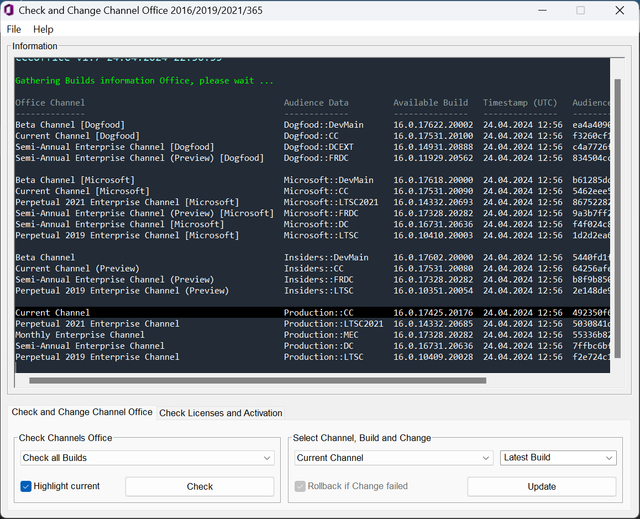640x519 pixels.
Task: Select Check and Change Channel Office tab
Action: coord(82,412)
